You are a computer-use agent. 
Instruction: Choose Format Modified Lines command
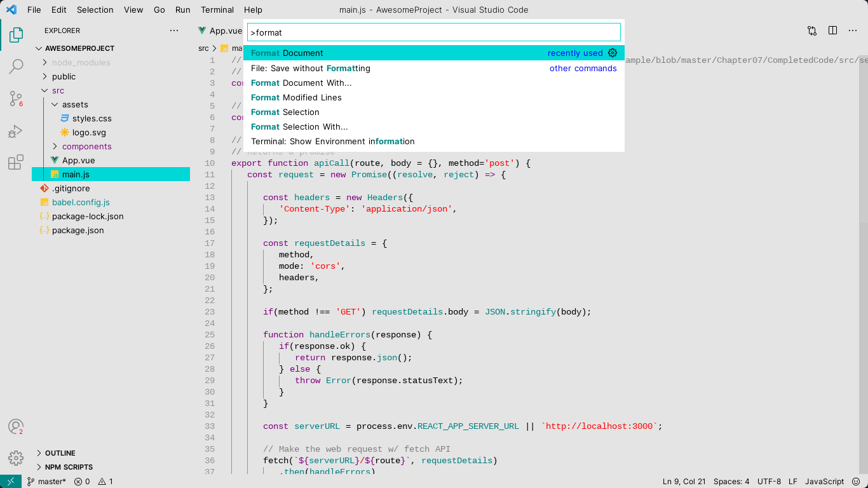[434, 97]
